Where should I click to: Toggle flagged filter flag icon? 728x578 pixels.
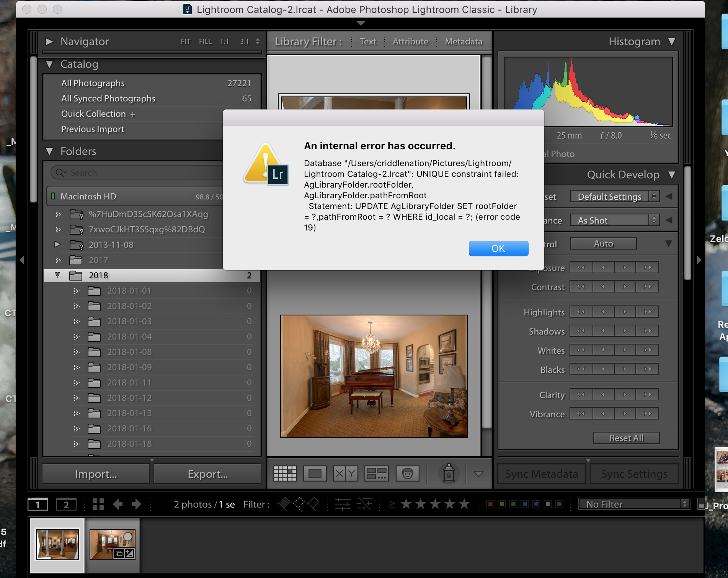(x=284, y=504)
